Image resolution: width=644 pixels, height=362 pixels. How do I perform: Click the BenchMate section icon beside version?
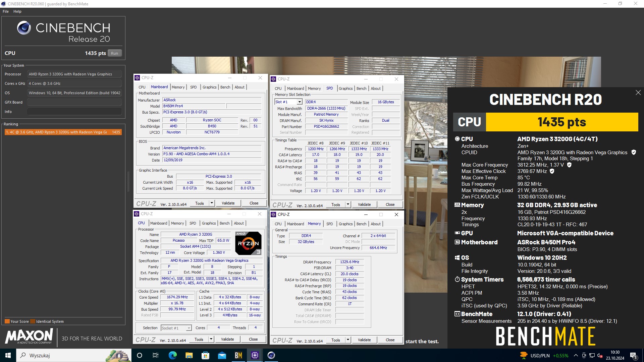457,314
